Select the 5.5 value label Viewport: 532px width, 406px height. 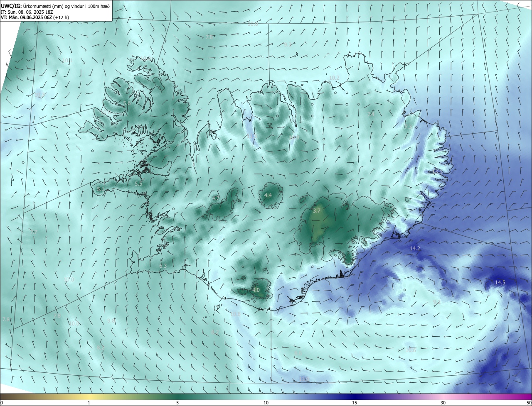pos(138,183)
